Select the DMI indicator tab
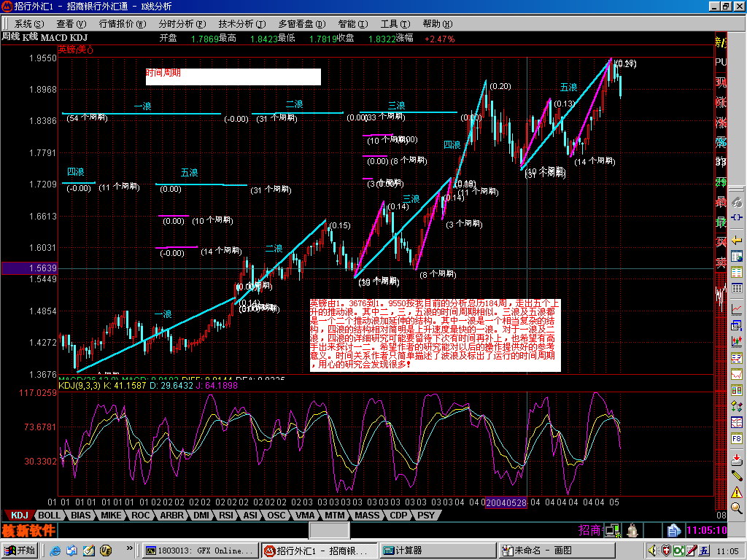The width and height of the screenshot is (747, 560). [x=201, y=516]
